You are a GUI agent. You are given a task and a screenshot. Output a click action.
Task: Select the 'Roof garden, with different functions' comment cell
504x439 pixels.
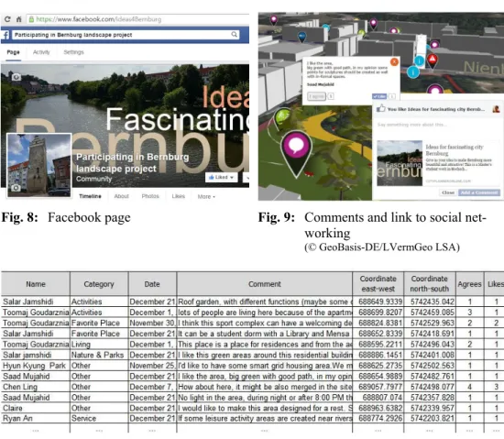(265, 302)
